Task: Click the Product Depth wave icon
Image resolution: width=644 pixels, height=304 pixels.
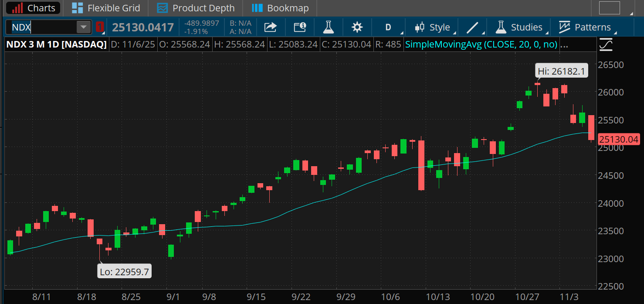Action: pyautogui.click(x=162, y=8)
